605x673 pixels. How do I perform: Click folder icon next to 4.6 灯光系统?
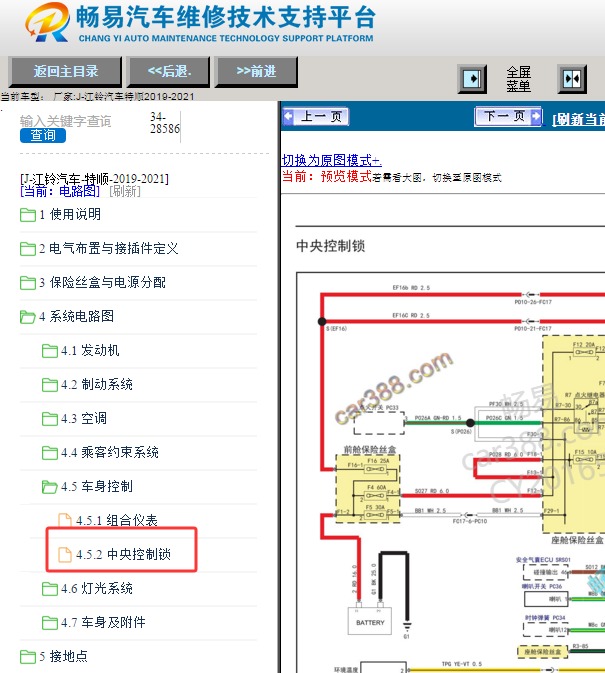[x=50, y=588]
